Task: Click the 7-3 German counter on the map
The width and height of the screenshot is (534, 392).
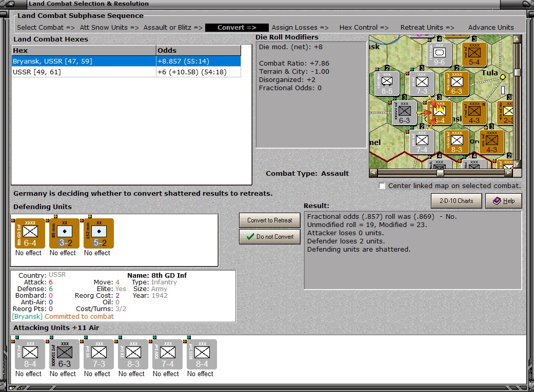Action: pos(422,84)
